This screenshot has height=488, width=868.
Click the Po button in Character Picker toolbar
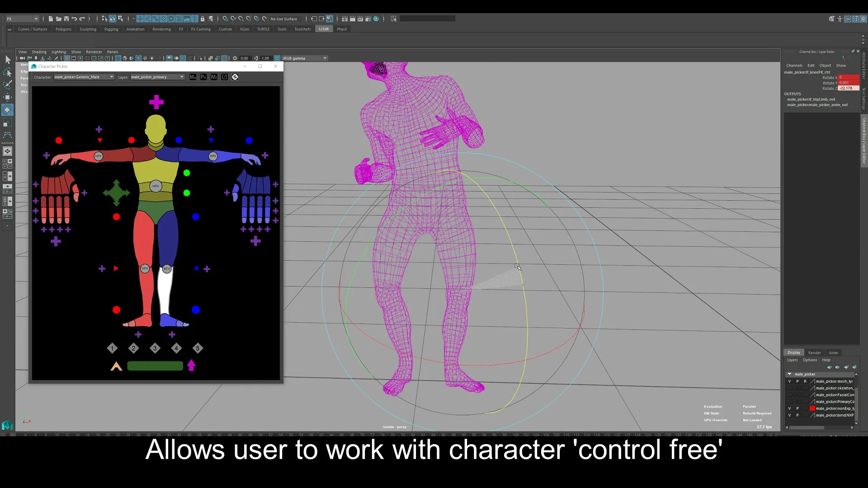pos(204,77)
